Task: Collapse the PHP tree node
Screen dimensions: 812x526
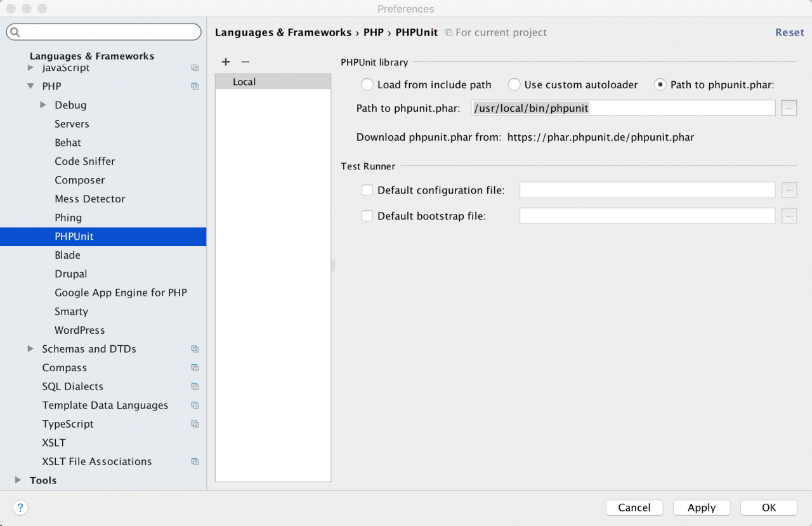Action: point(30,86)
